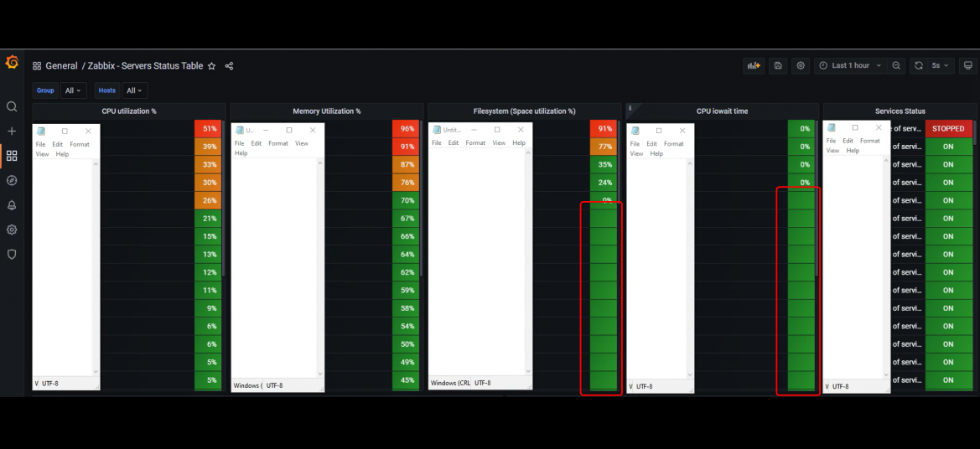Open the Last 1 hour time picker
The height and width of the screenshot is (449, 980).
coord(850,65)
